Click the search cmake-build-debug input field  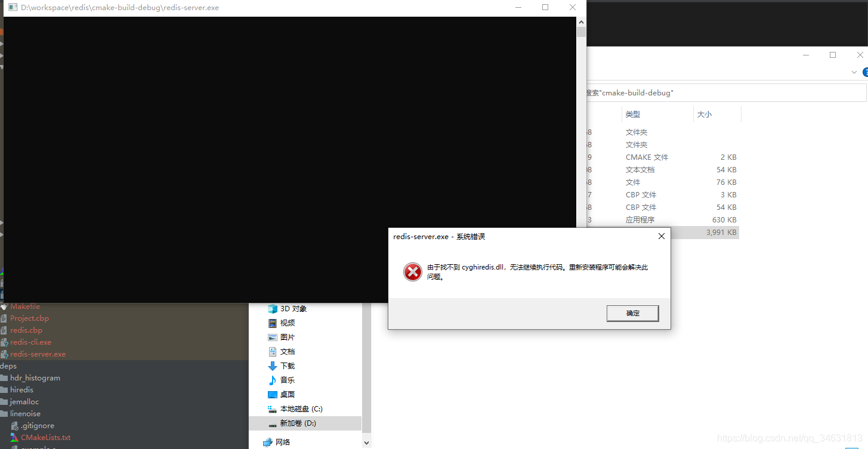pos(725,93)
